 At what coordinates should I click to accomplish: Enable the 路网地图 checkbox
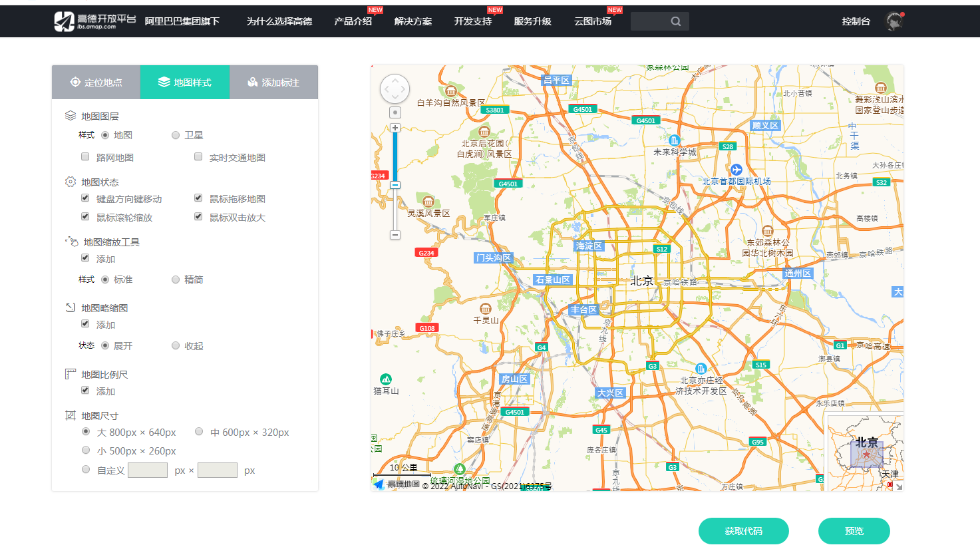85,156
